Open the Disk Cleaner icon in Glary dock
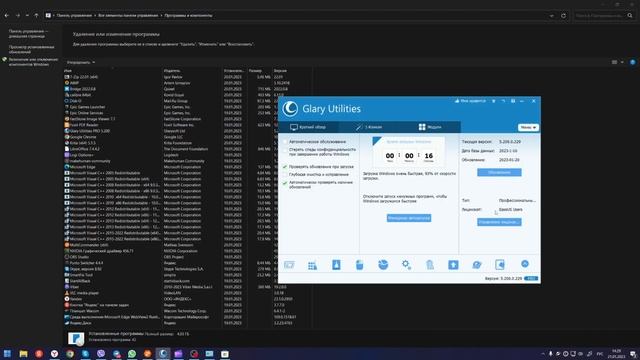640x360 pixels. tap(289, 265)
